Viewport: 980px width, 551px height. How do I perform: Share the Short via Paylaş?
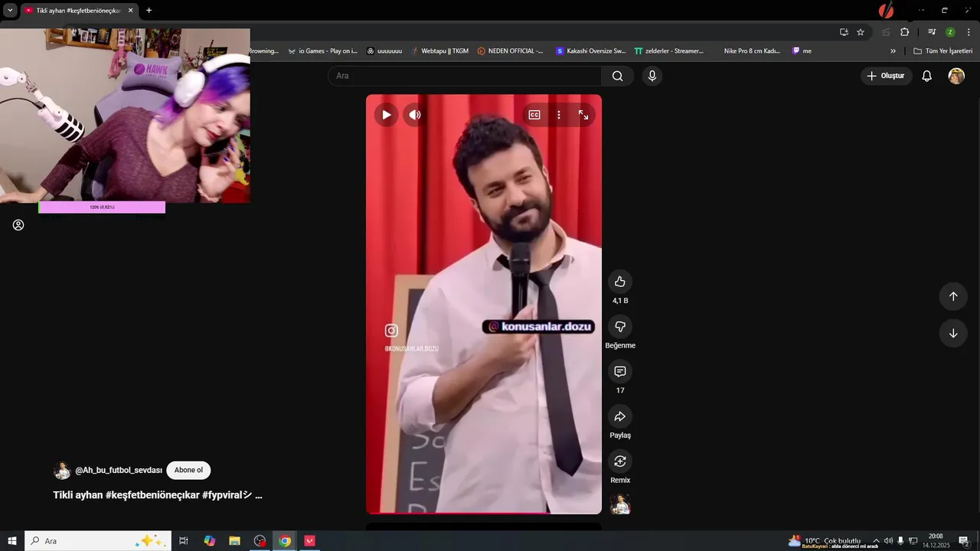[620, 416]
